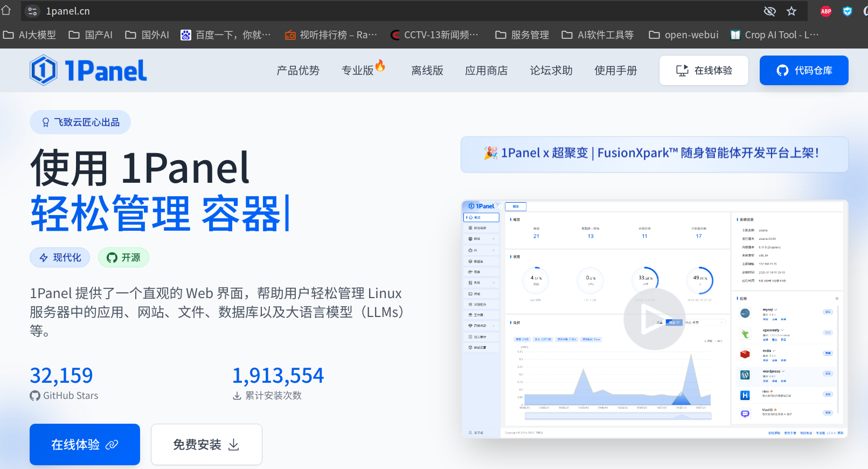Click the 开源 tag with GitHub icon
The image size is (868, 469).
coord(123,258)
